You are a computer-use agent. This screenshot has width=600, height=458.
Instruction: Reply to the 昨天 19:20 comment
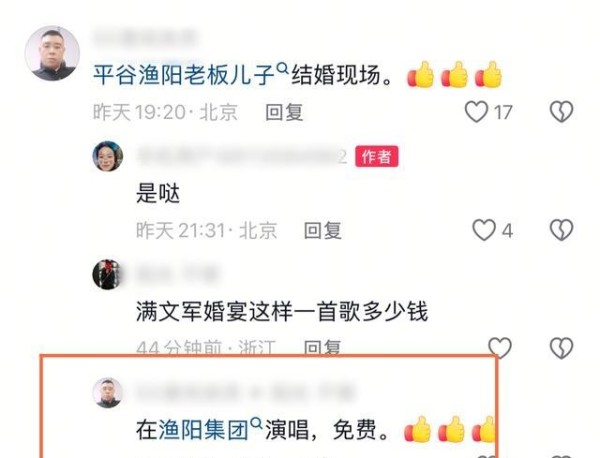[x=284, y=112]
